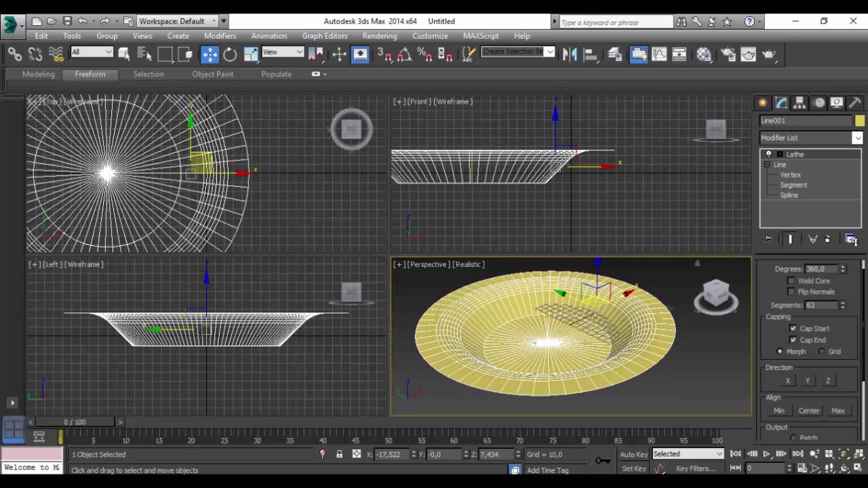Activate the Select and Scale tool
The height and width of the screenshot is (488, 868).
251,54
